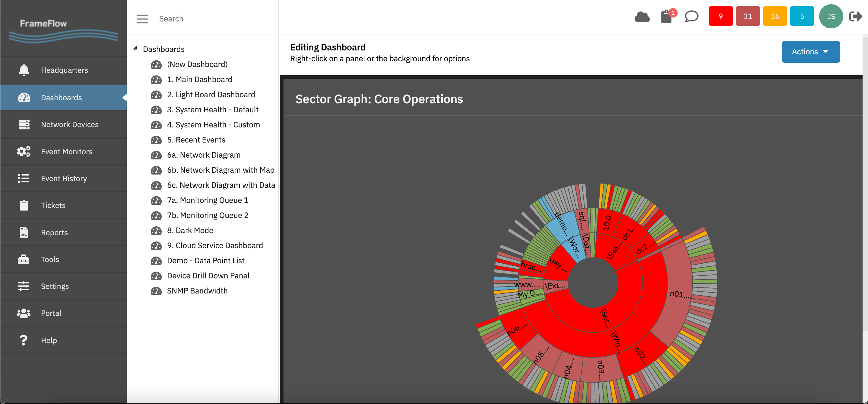Click the blue 5 status counter
The width and height of the screenshot is (868, 404).
[x=802, y=16]
